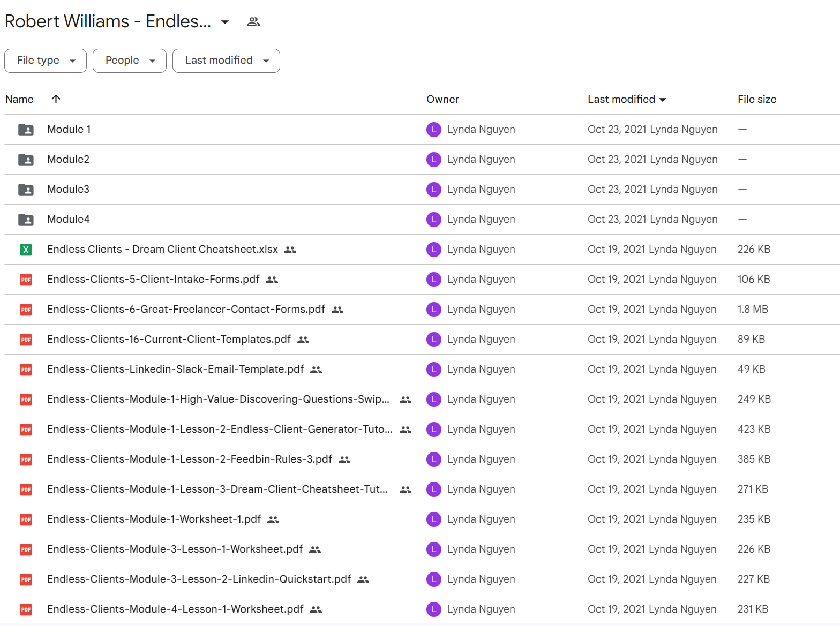Select Endless-Clients-Module-3-Lesson-2-Linkedin-Quickstart.pdf
The width and height of the screenshot is (840, 626).
pyautogui.click(x=199, y=579)
